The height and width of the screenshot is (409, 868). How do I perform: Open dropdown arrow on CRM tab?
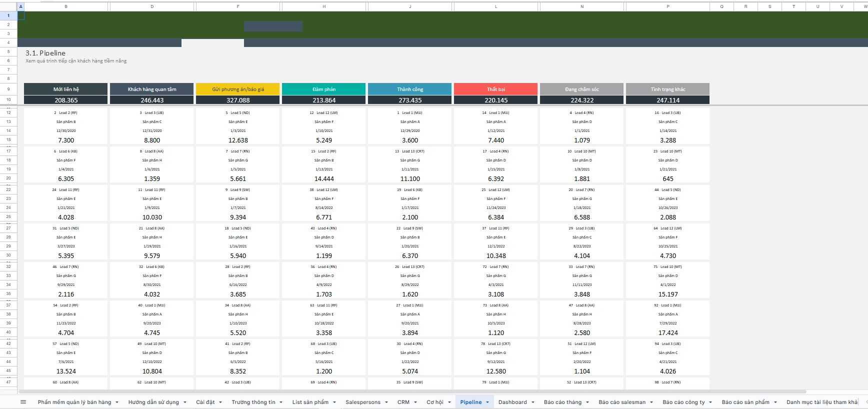pos(415,402)
